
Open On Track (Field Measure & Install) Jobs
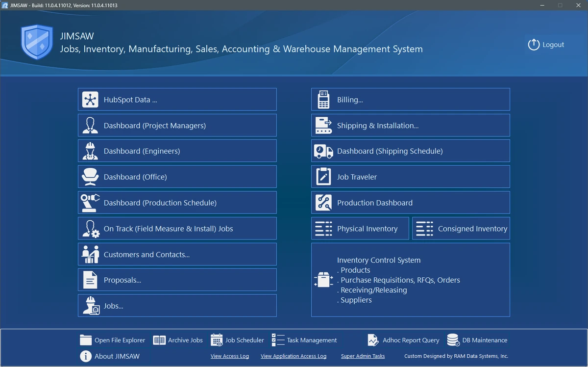pos(177,229)
